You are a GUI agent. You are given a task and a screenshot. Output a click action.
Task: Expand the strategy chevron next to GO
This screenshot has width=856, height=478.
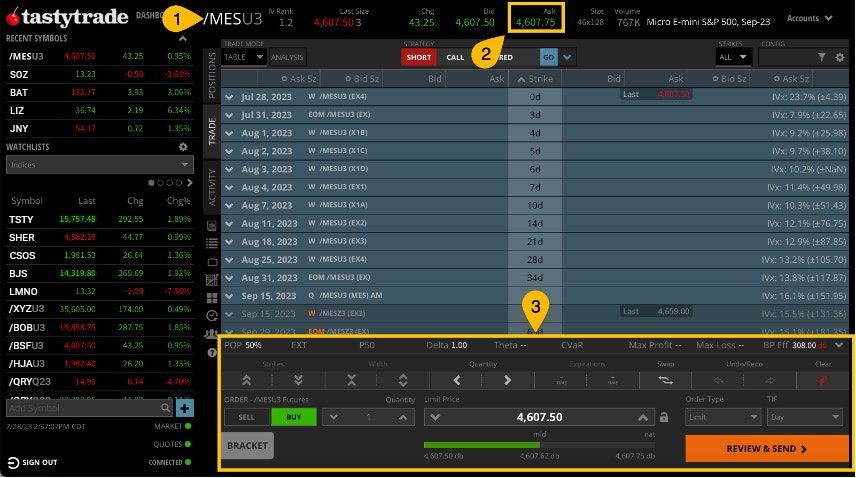(x=567, y=57)
